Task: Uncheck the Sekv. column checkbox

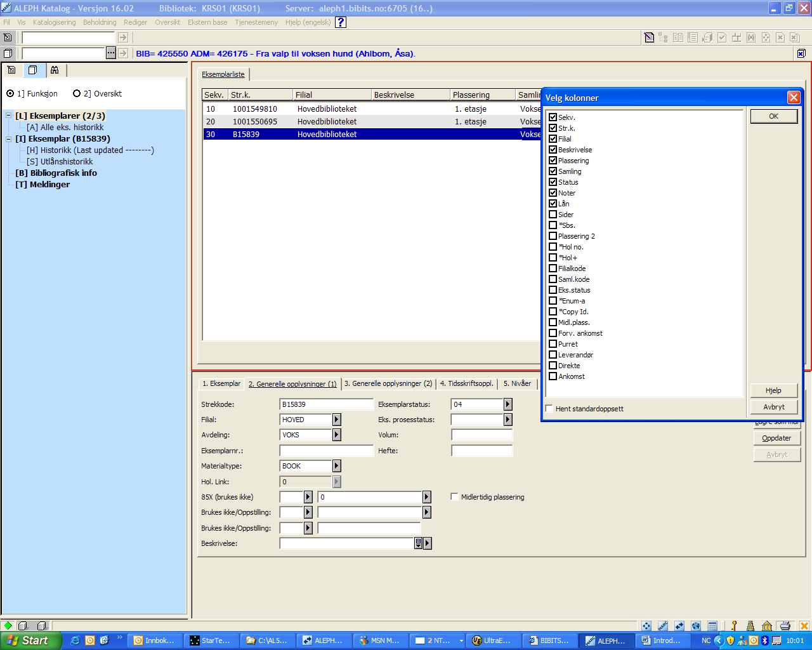Action: (x=553, y=117)
